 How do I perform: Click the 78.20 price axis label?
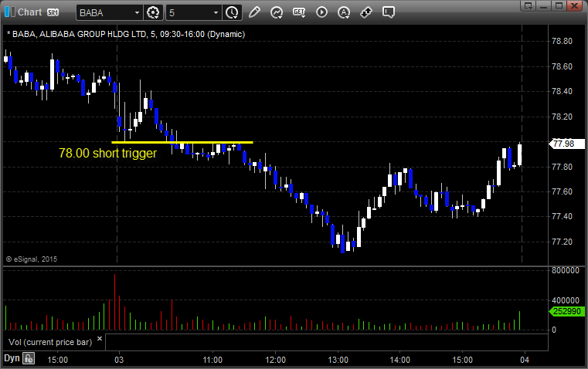click(x=563, y=117)
